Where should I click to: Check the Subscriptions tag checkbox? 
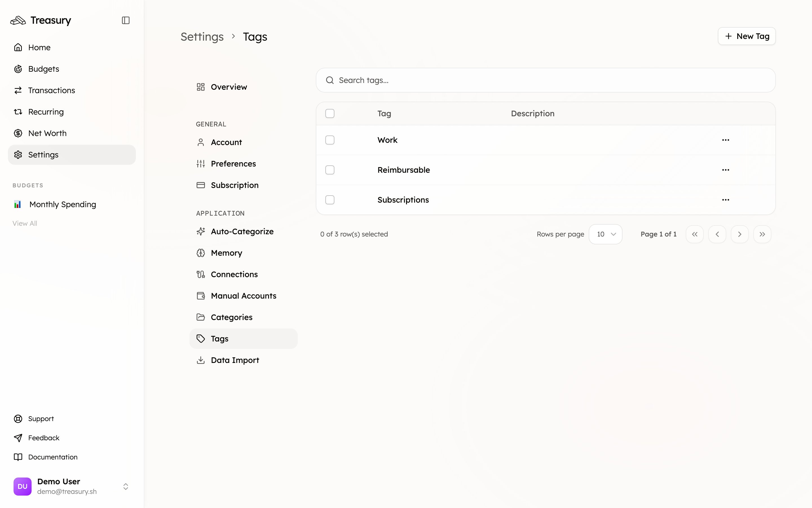[x=330, y=200]
